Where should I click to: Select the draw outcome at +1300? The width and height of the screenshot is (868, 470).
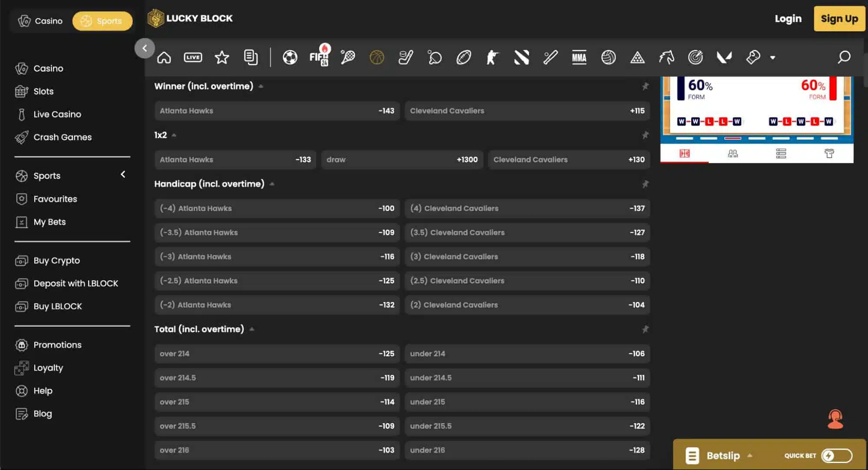tap(402, 160)
